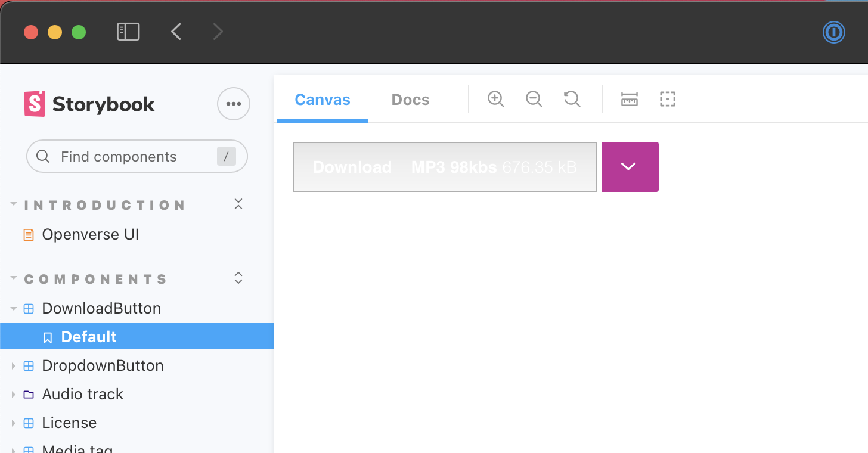Image resolution: width=868 pixels, height=453 pixels.
Task: Toggle the browser sidebar
Action: pos(128,32)
